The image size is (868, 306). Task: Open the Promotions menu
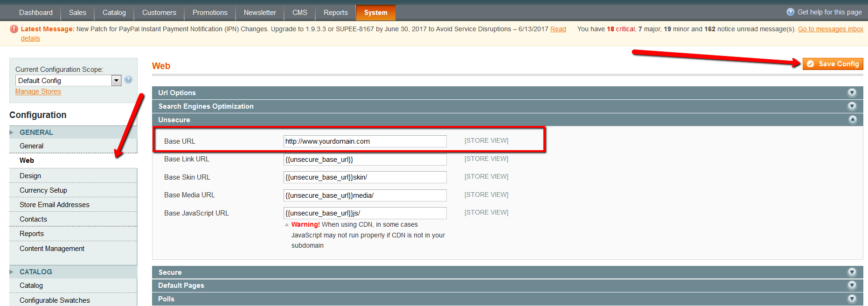tap(210, 13)
